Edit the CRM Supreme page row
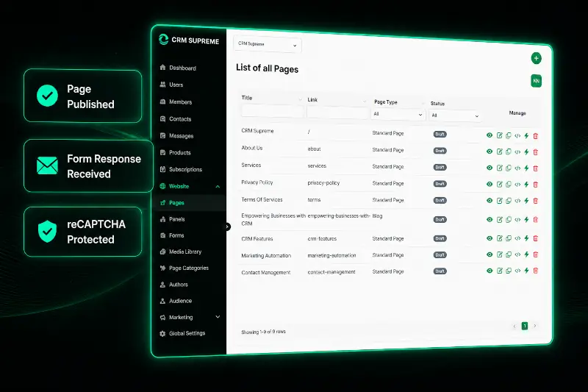588x392 pixels. pyautogui.click(x=500, y=135)
